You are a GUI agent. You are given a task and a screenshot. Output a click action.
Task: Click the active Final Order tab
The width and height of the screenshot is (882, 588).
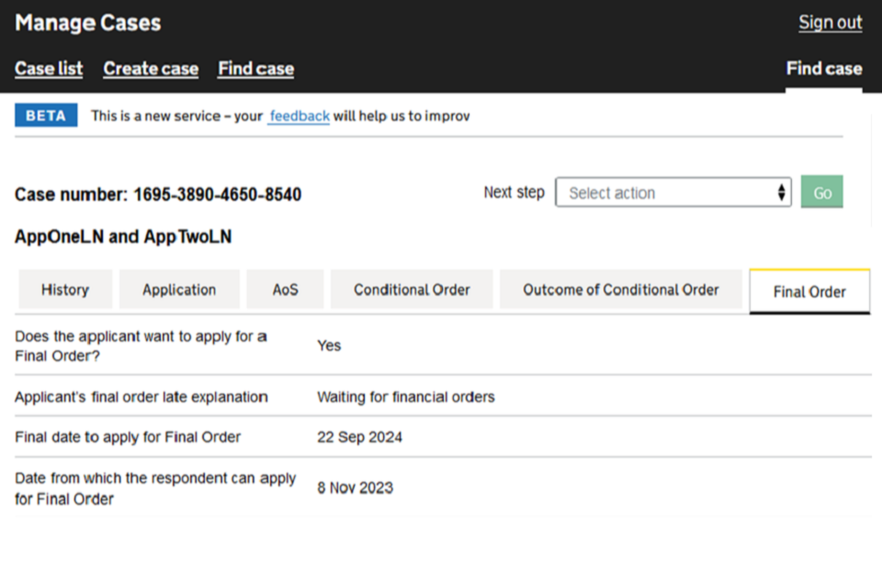point(809,292)
